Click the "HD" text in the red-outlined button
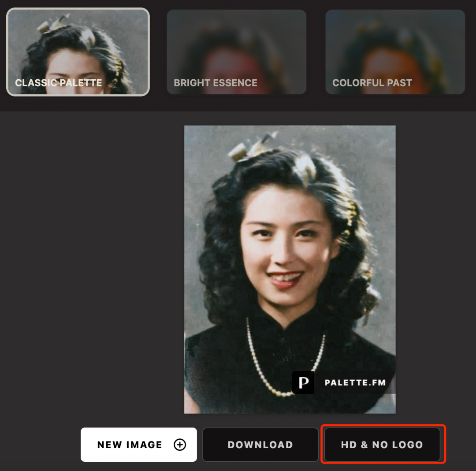This screenshot has width=476, height=471. (349, 445)
